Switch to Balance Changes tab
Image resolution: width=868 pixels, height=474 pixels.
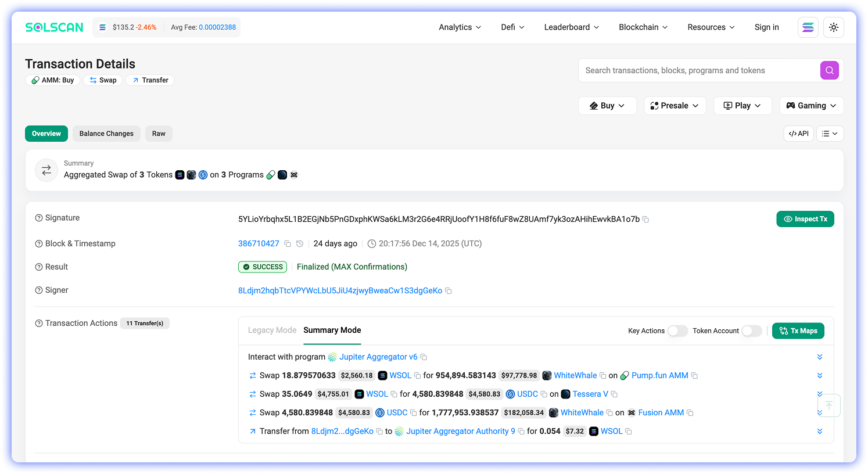coord(106,134)
